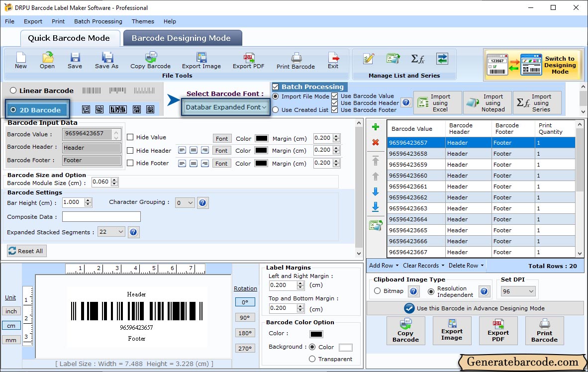Open a file with the Open icon
This screenshot has width=588, height=372.
(47, 61)
